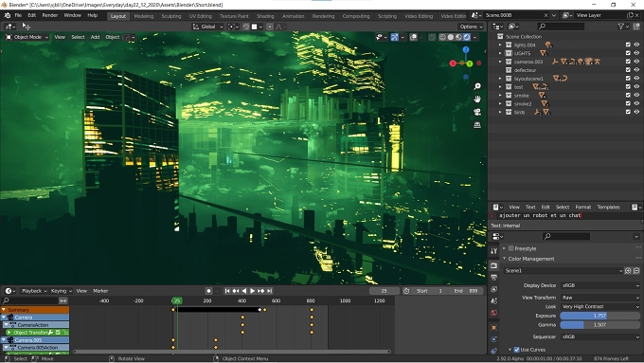Disable the Use Curves checkbox

pos(517,350)
